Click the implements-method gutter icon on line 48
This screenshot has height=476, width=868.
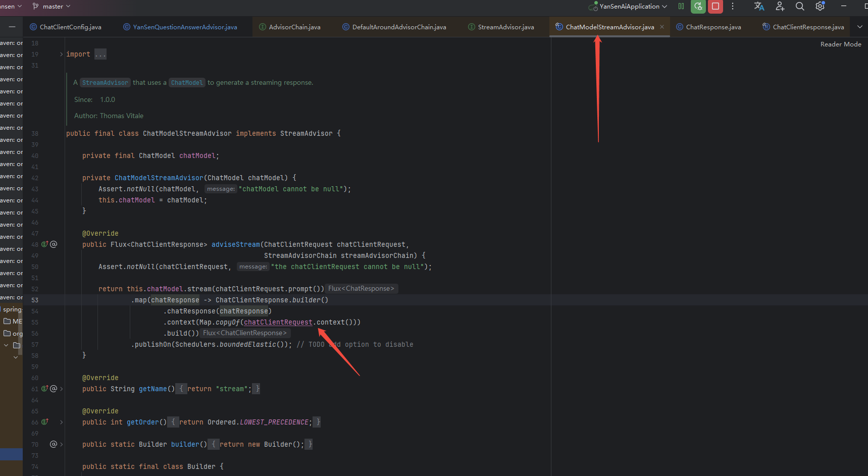(x=44, y=244)
